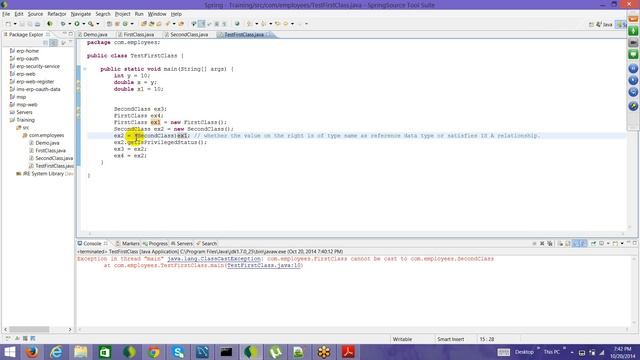Open the Search menu

(103, 14)
